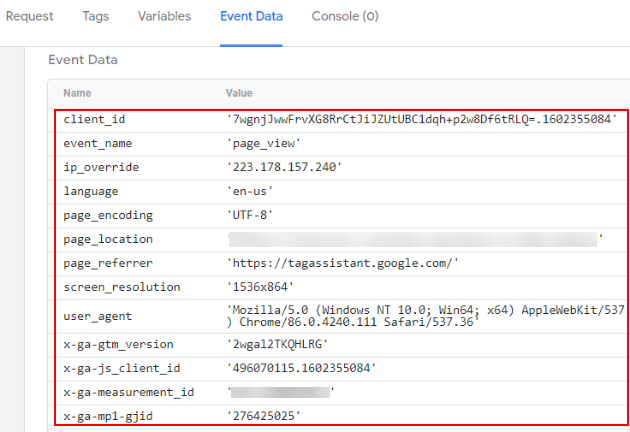This screenshot has width=630, height=432.
Task: Click the 'en-us' value
Action: pyautogui.click(x=250, y=191)
